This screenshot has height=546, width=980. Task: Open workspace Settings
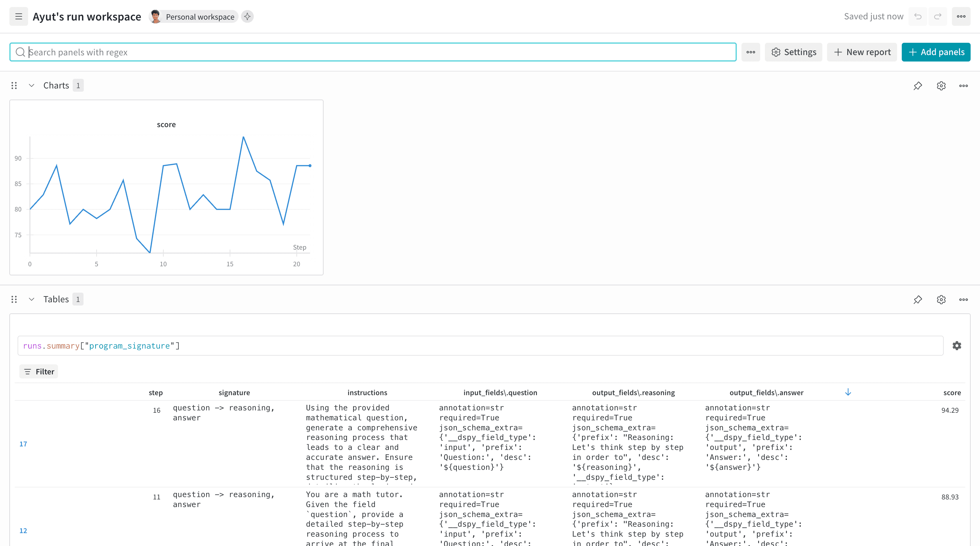click(794, 52)
